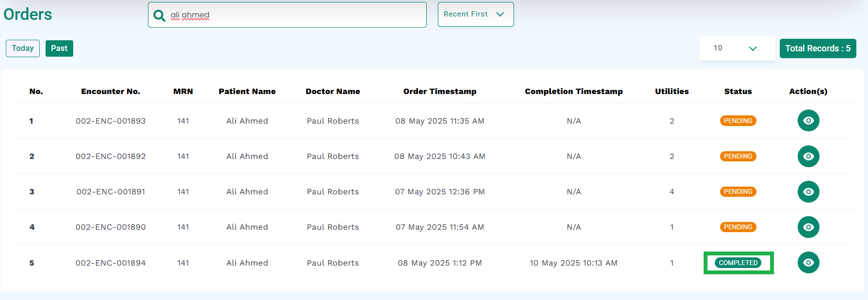Click the Order Timestamp column header
The height and width of the screenshot is (300, 868).
click(440, 91)
